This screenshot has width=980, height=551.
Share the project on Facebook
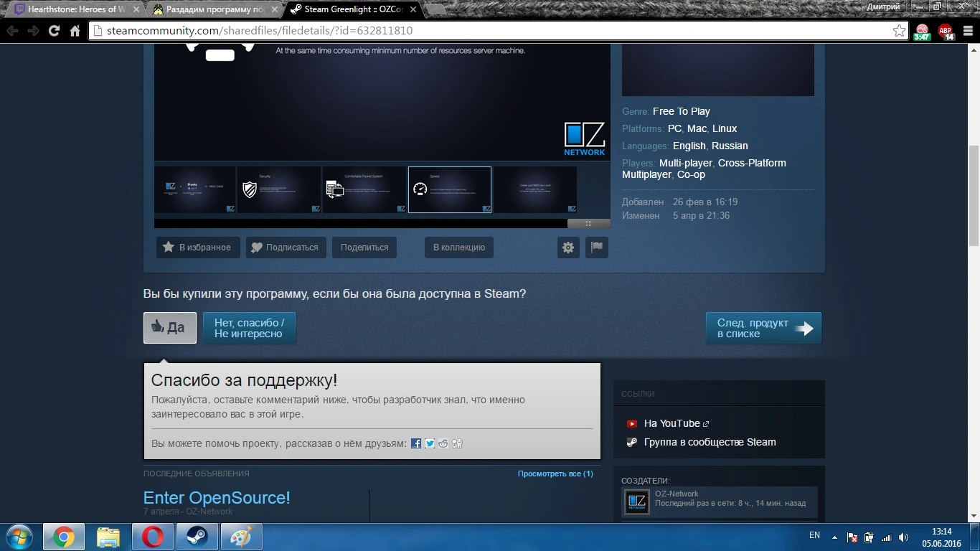pos(416,443)
